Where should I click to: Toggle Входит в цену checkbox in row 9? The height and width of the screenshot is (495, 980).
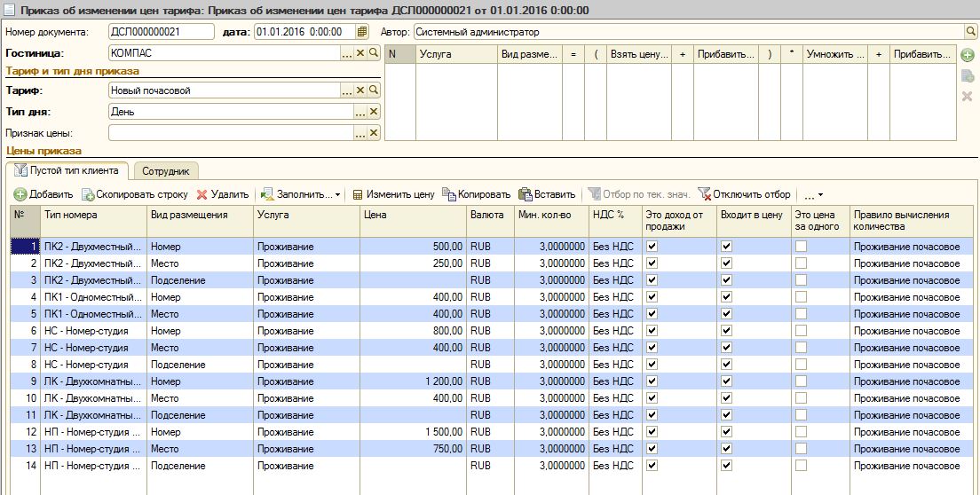pos(726,381)
